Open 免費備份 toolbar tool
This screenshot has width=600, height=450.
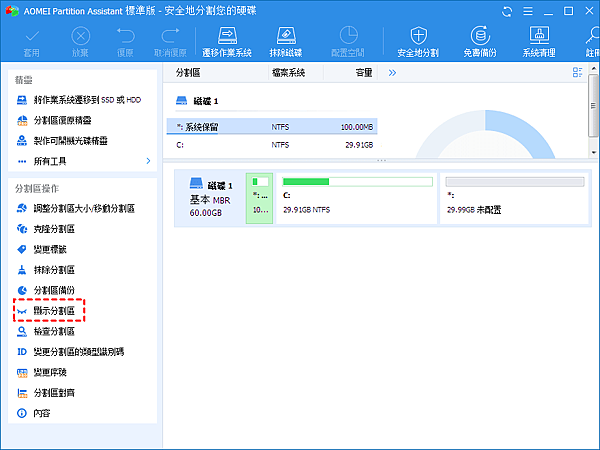pyautogui.click(x=480, y=42)
